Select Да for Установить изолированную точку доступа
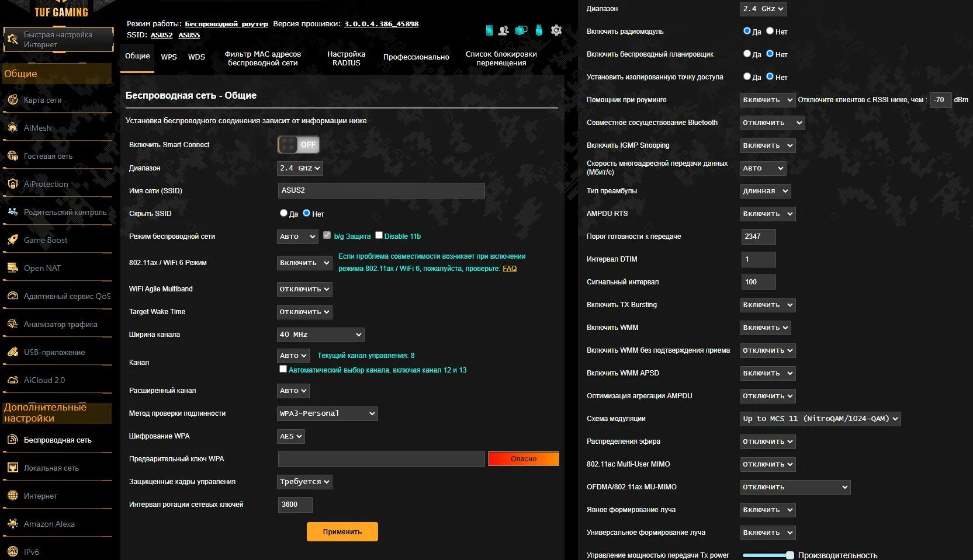Screen dimensions: 973x560 747,76
